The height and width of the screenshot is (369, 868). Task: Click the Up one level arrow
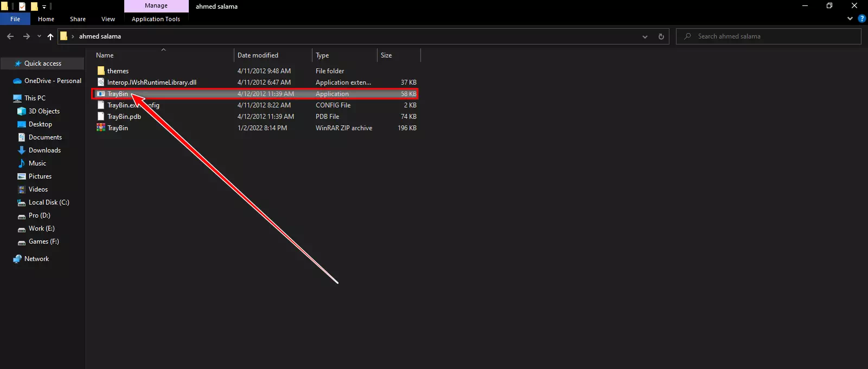(x=50, y=36)
